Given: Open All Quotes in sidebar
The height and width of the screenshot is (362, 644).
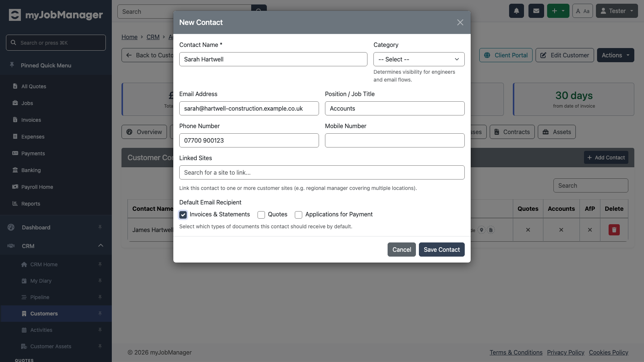Looking at the screenshot, I should (x=34, y=86).
